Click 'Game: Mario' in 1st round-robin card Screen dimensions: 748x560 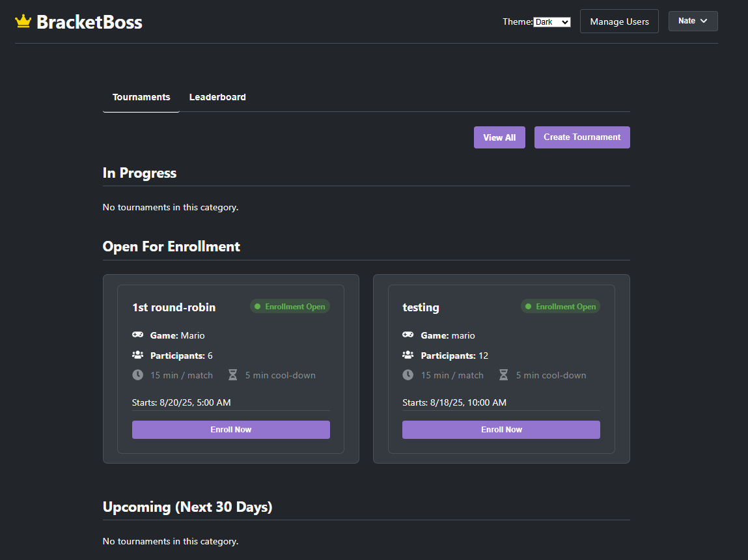click(178, 335)
